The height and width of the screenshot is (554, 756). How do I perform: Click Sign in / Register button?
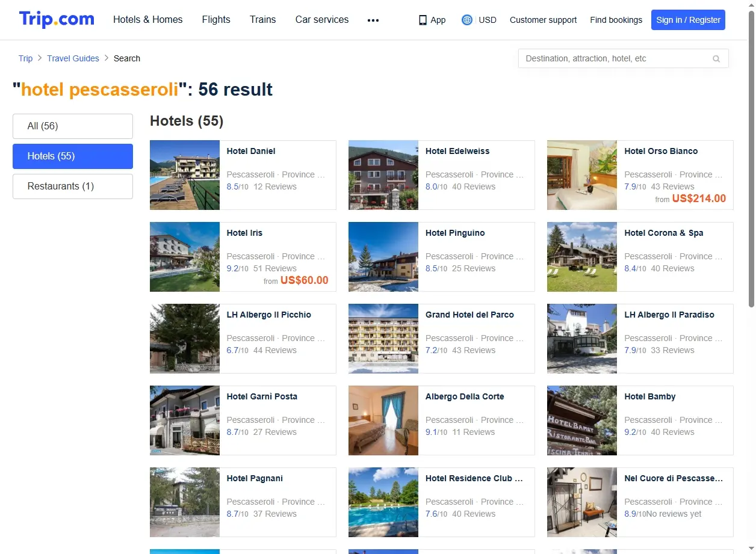[688, 20]
